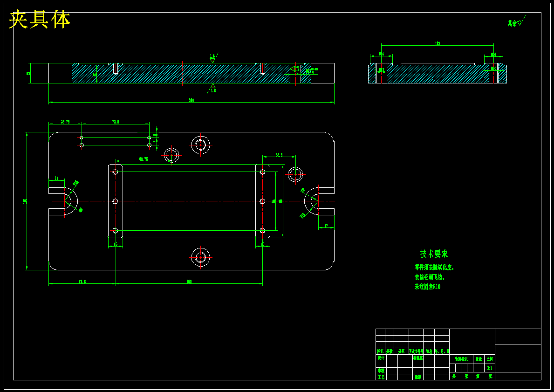Click the 其余 surface finish note

pos(516,22)
